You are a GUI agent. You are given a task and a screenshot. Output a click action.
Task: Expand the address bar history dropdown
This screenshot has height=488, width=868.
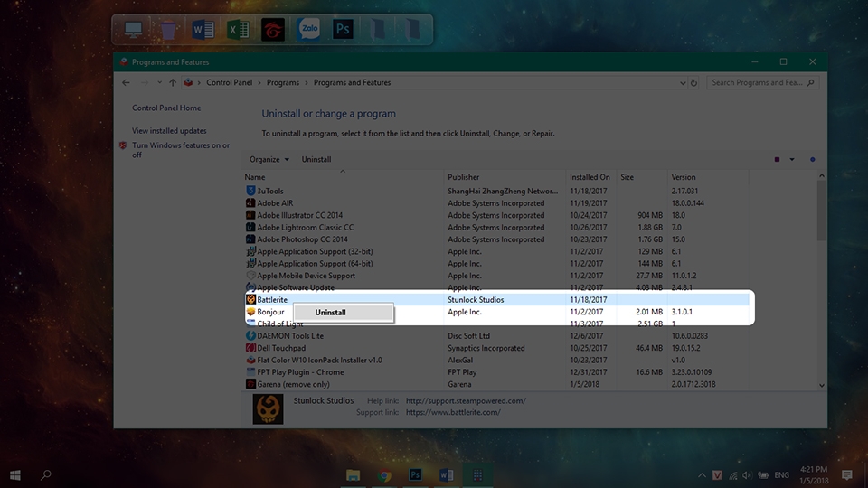point(683,82)
